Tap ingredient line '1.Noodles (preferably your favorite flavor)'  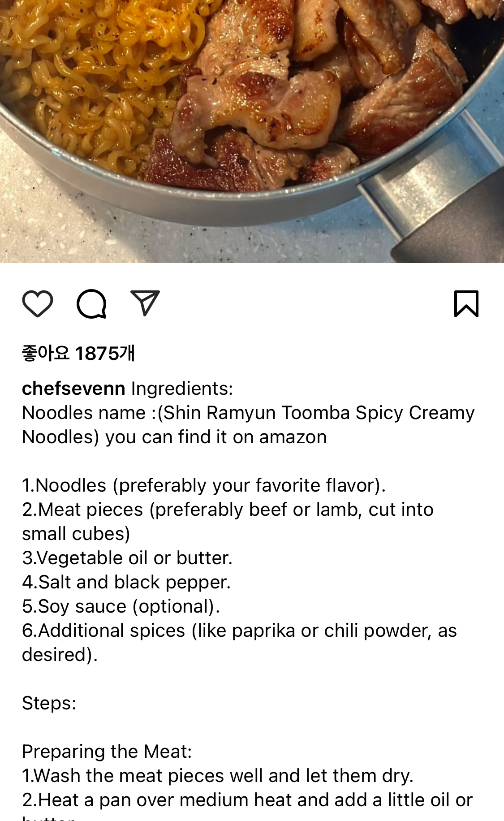(x=204, y=485)
